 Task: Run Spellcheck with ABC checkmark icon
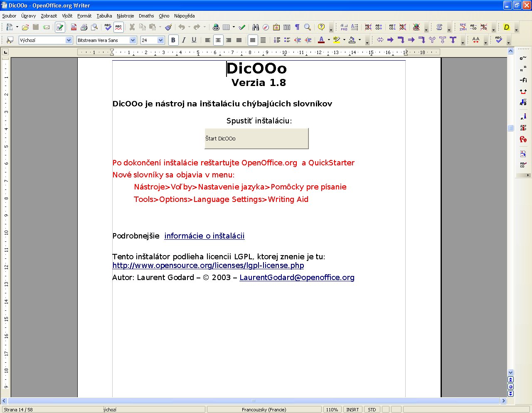pyautogui.click(x=108, y=27)
